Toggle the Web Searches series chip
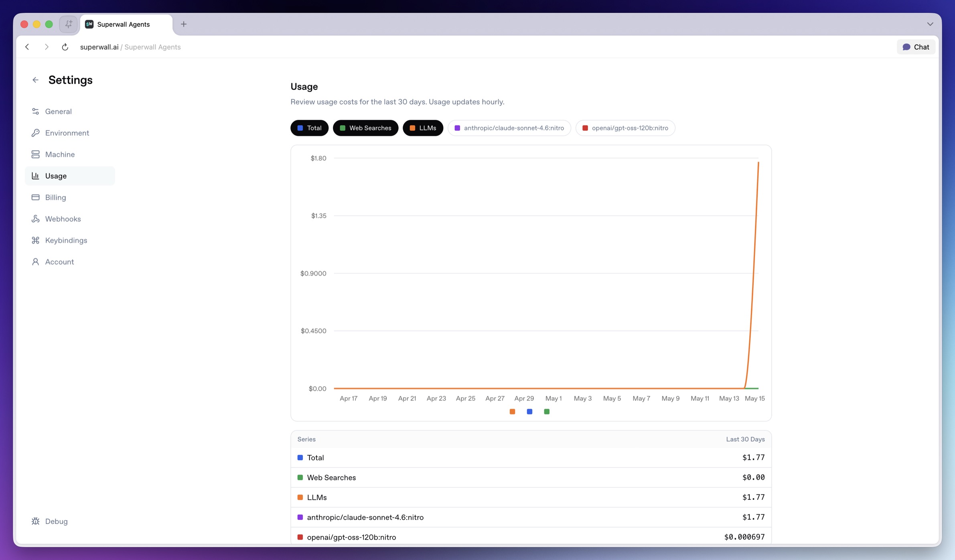Screen dimensions: 955x560 (x=365, y=128)
